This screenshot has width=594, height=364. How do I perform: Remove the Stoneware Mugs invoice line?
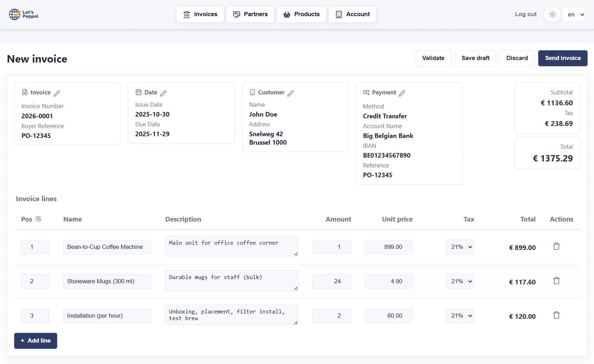556,281
